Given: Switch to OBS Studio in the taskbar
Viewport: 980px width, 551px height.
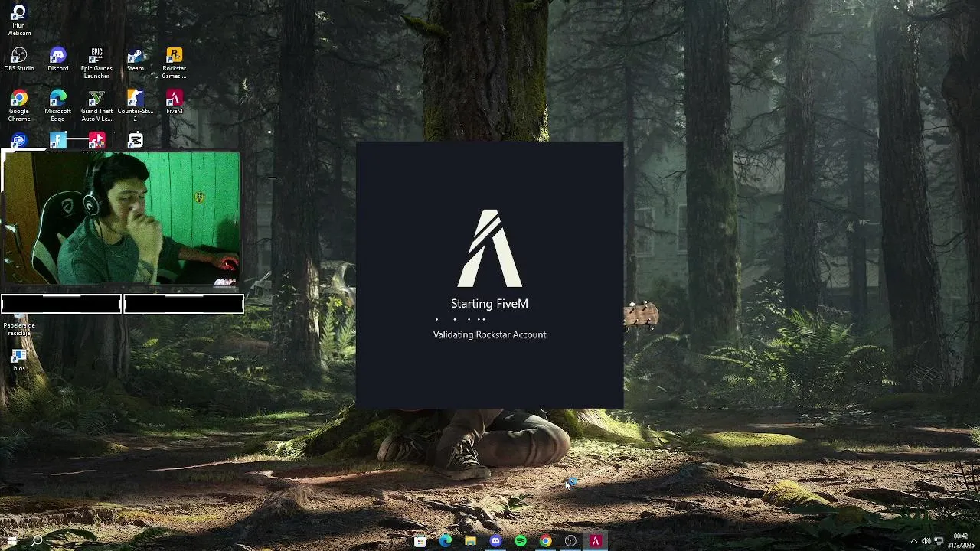Looking at the screenshot, I should pyautogui.click(x=570, y=541).
